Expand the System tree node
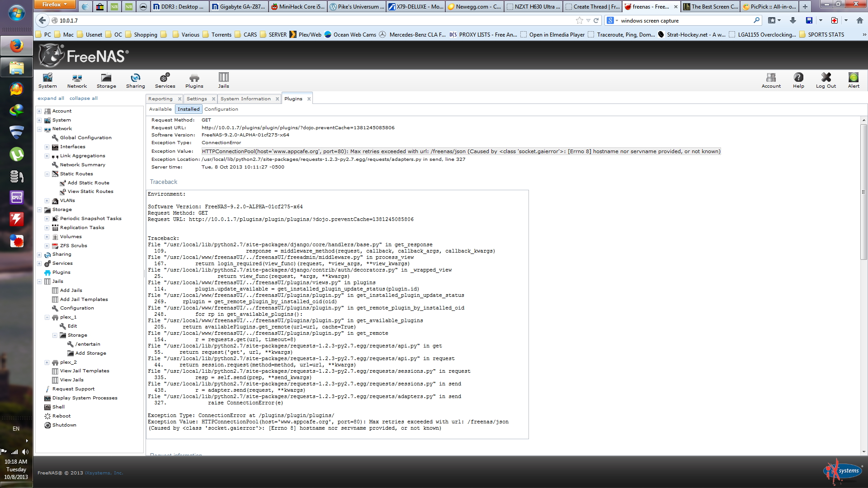This screenshot has width=868, height=488. (x=39, y=120)
